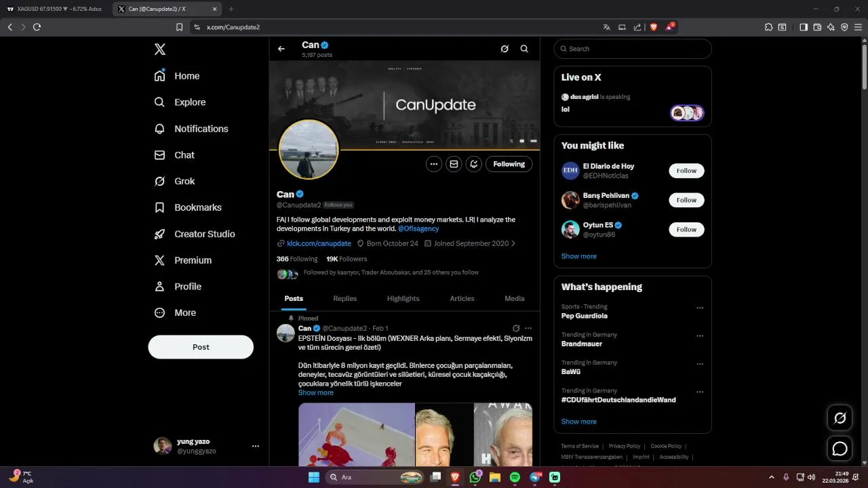Expand the pinned post with Show more
This screenshot has width=868, height=488.
tap(316, 392)
